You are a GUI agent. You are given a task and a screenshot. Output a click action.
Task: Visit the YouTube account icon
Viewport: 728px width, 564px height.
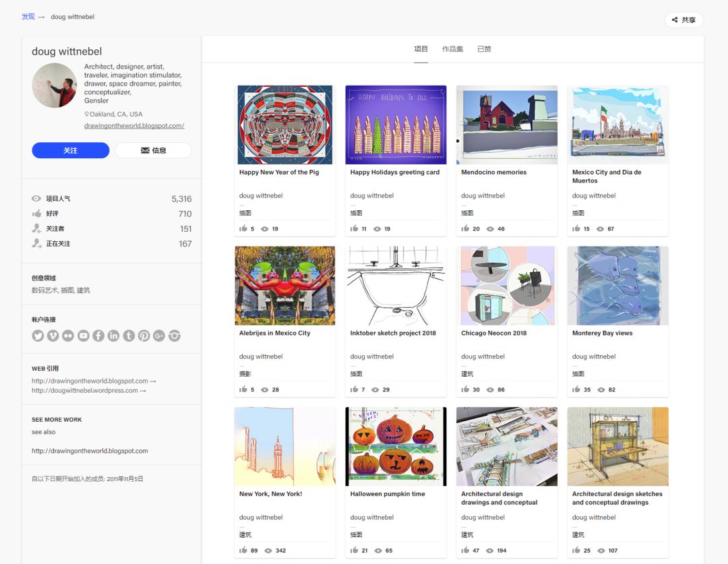click(84, 336)
